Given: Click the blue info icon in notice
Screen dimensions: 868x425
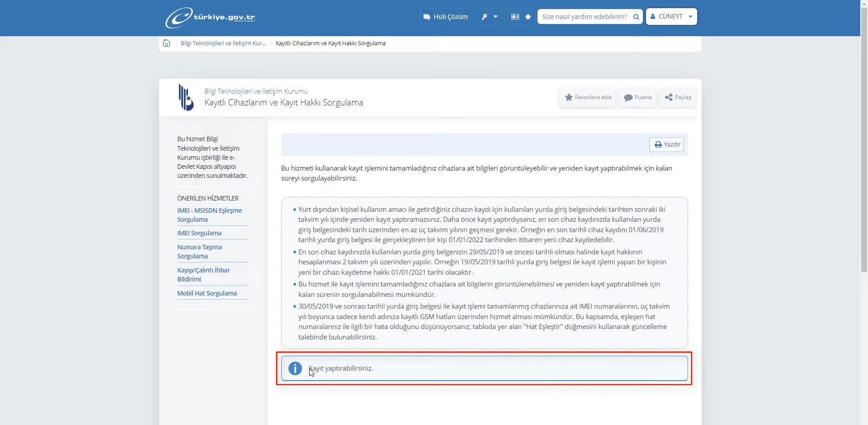Looking at the screenshot, I should pos(295,368).
